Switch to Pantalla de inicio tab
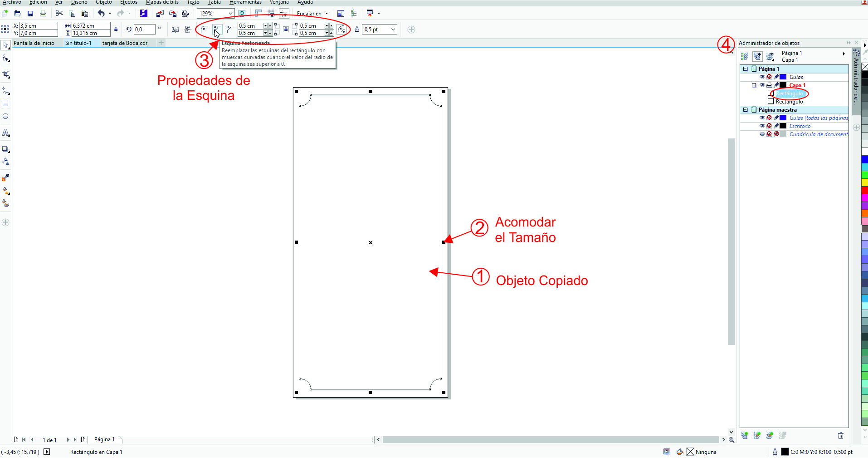The image size is (868, 458). point(34,43)
